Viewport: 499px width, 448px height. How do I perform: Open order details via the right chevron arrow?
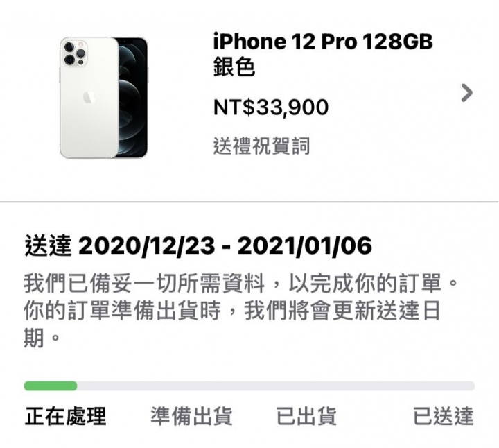(x=467, y=93)
